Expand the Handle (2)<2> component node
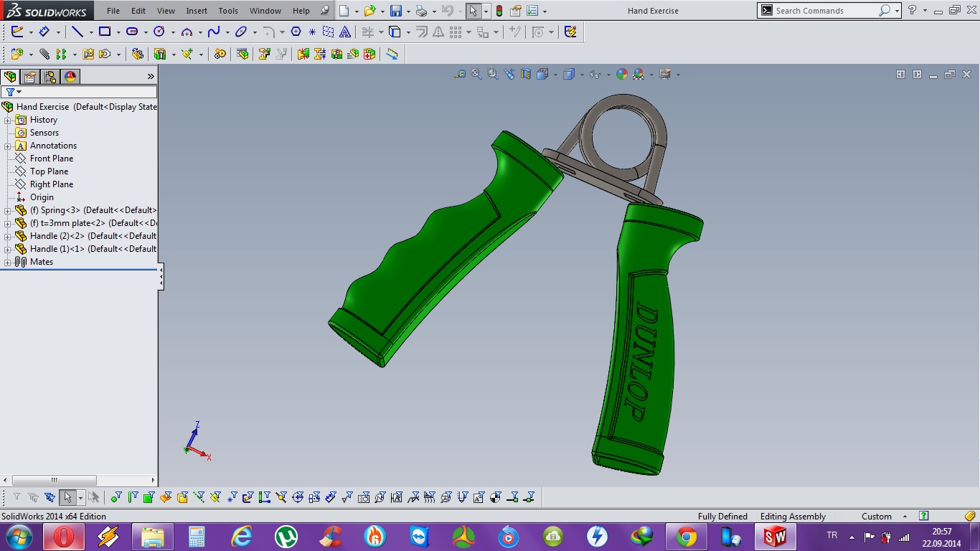 [x=8, y=236]
